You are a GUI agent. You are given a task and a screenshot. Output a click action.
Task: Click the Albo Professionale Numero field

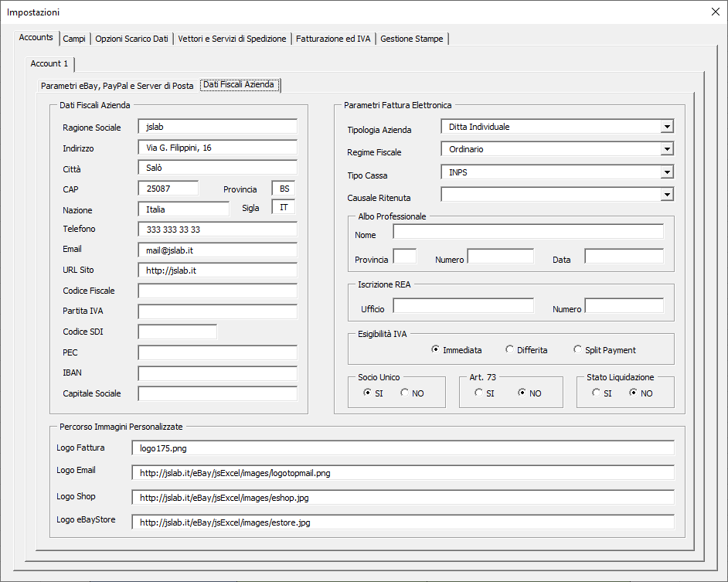[x=501, y=256]
